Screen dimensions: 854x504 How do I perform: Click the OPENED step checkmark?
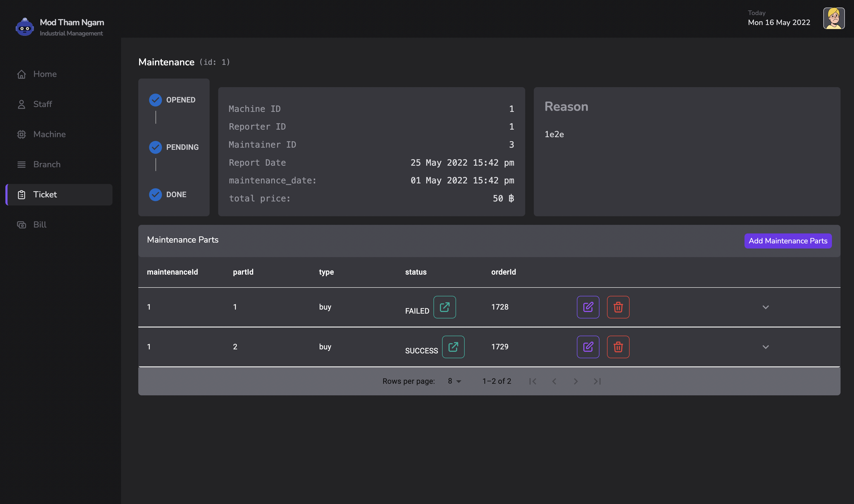pyautogui.click(x=155, y=100)
